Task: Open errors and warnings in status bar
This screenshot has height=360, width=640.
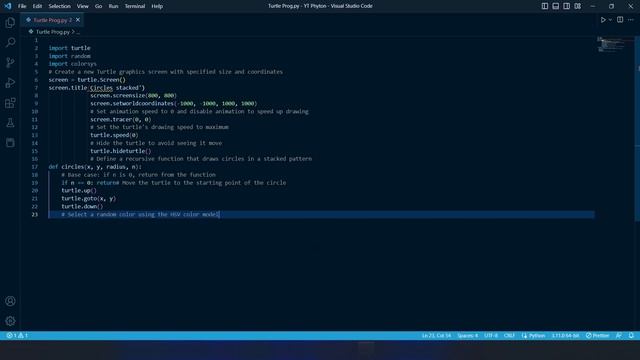Action: click(x=17, y=336)
